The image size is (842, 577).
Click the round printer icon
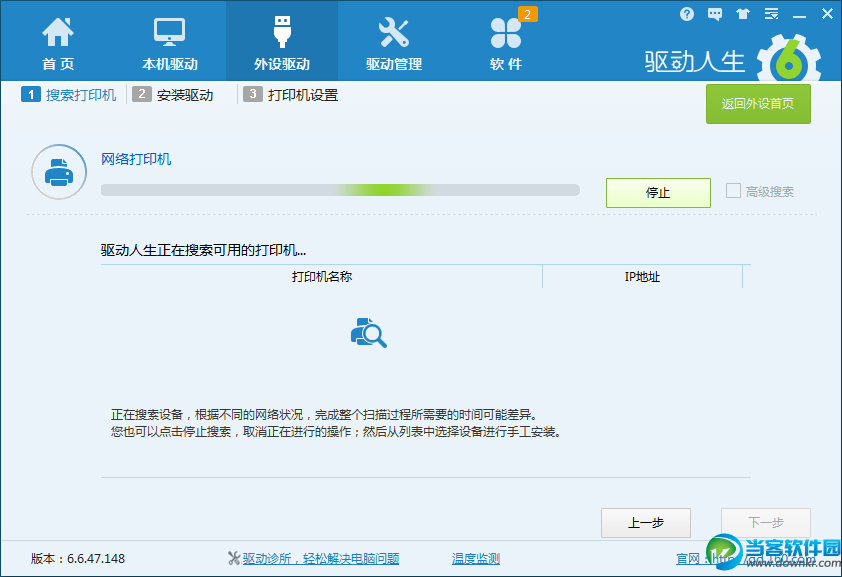pos(59,172)
